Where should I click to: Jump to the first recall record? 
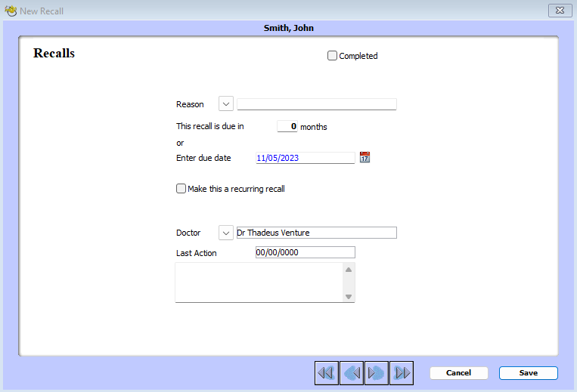326,373
